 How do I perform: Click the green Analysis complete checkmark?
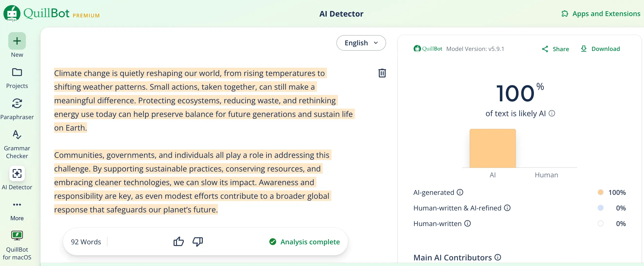point(273,242)
